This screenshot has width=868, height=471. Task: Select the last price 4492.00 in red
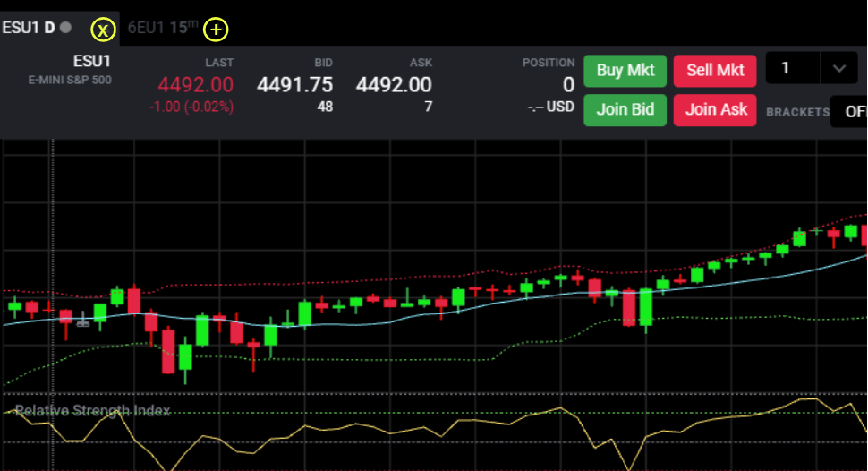click(195, 85)
